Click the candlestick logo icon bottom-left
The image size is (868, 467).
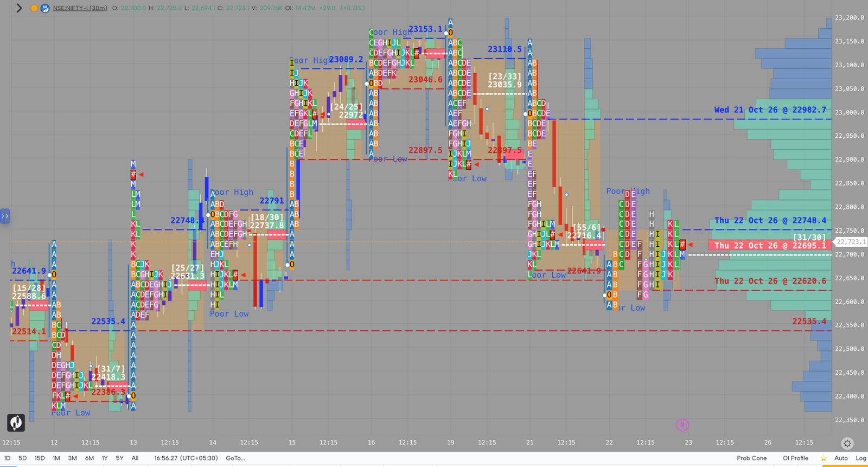coord(16,423)
